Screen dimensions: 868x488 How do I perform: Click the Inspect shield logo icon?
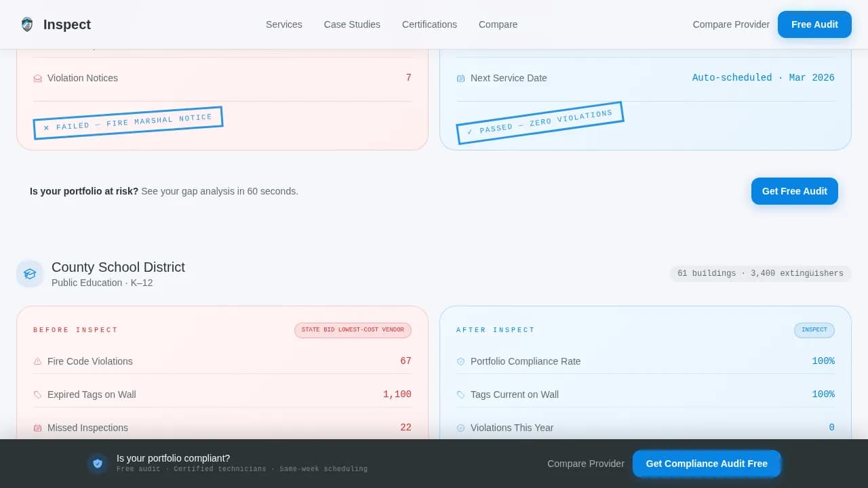click(27, 24)
